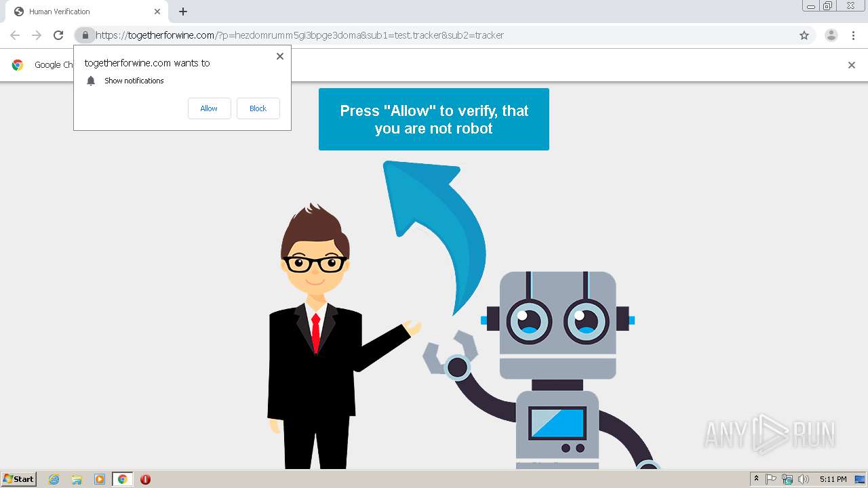Block notifications from togetherforwine.com
The image size is (868, 488).
pyautogui.click(x=258, y=108)
